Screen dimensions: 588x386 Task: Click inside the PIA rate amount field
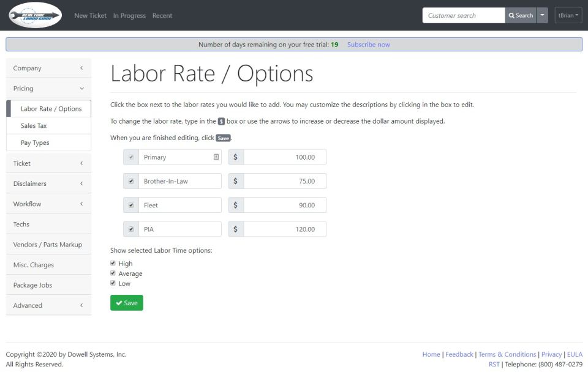(284, 229)
